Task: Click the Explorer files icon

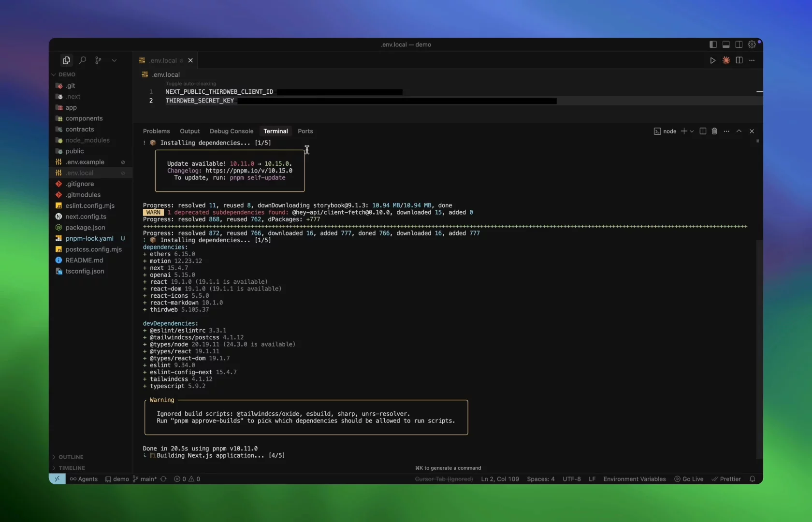Action: point(66,60)
